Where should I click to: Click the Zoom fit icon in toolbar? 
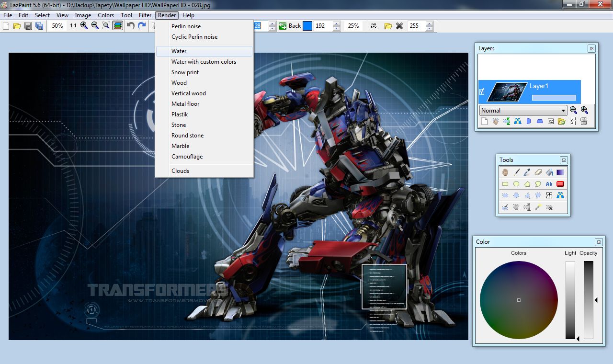click(x=106, y=26)
